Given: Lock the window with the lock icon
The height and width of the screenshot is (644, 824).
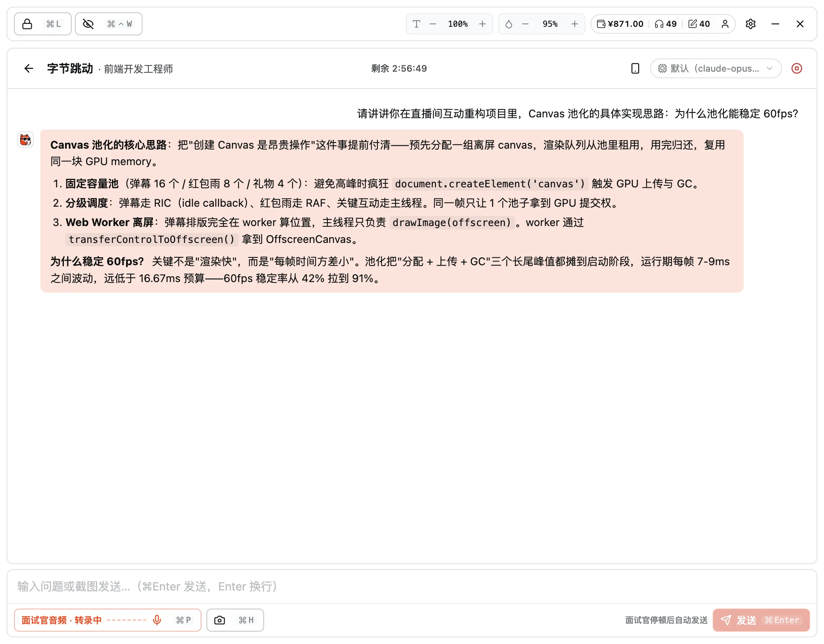Looking at the screenshot, I should click(42, 24).
